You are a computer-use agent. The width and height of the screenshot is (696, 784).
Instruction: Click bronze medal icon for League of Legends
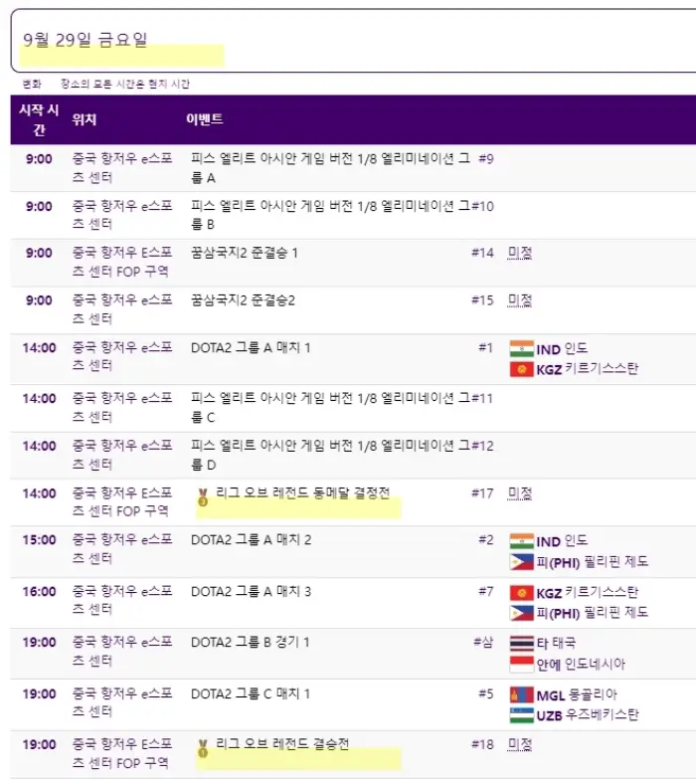click(203, 497)
